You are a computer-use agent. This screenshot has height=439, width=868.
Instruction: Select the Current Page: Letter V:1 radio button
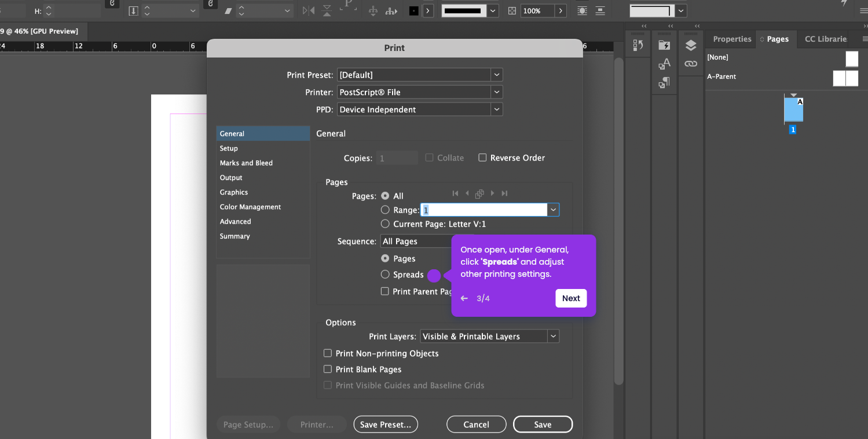(x=385, y=224)
